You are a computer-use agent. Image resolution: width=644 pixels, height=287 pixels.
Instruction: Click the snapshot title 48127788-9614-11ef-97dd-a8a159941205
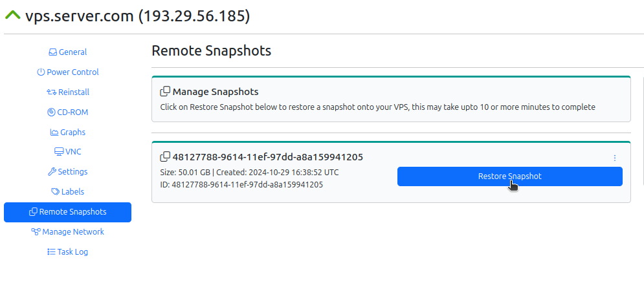[268, 157]
